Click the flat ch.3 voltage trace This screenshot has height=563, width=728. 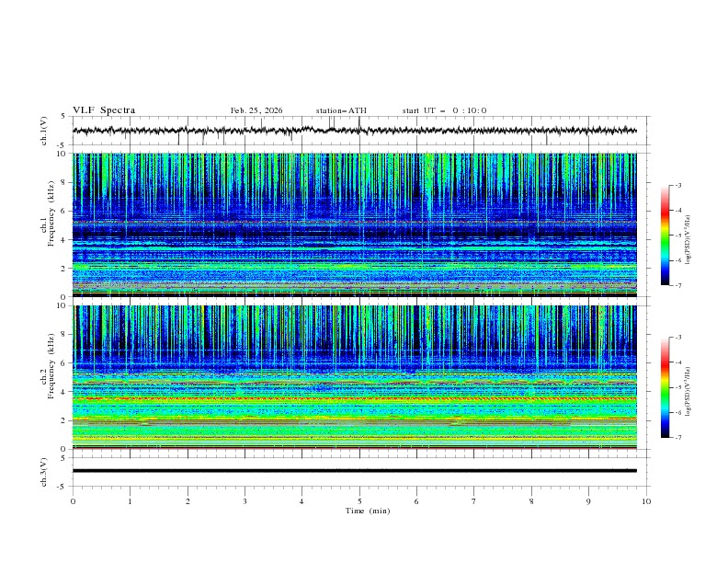[x=359, y=470]
